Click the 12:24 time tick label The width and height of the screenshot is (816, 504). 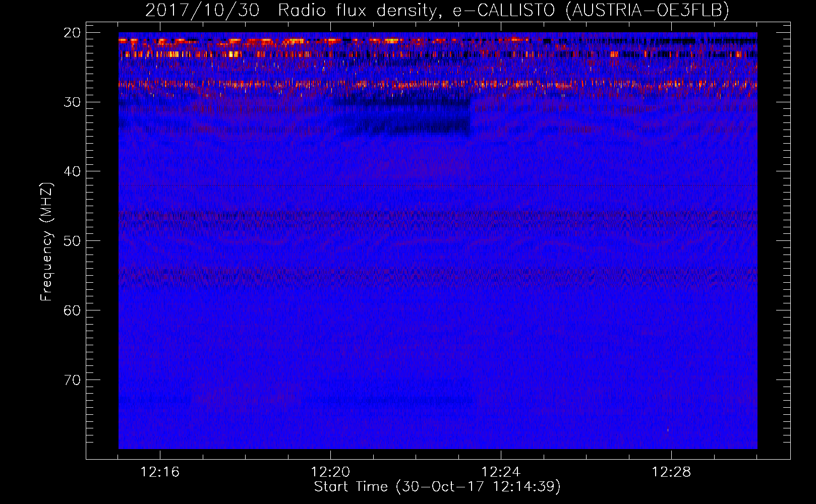(x=501, y=472)
